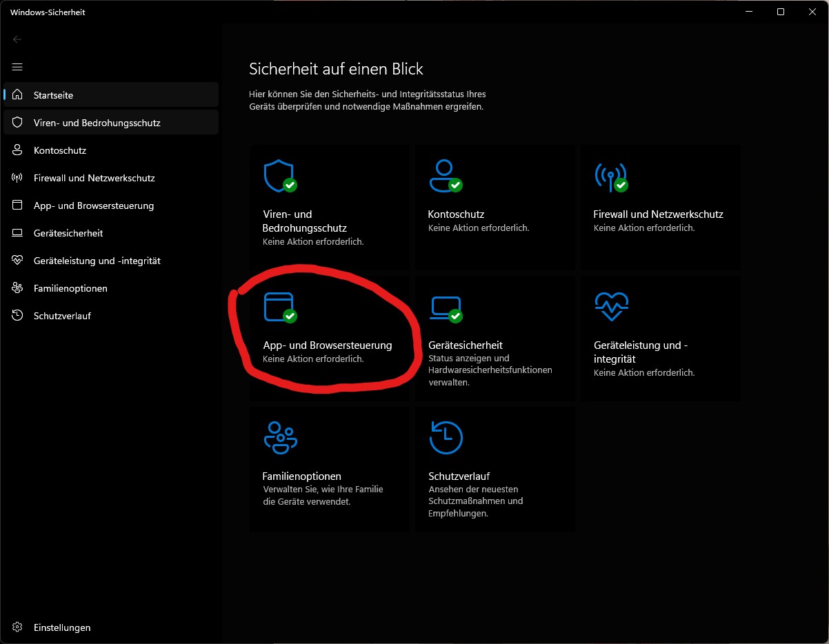Open Viren- und Bedrohungsschutz from sidebar
Screen dimensions: 829x644
(x=111, y=122)
